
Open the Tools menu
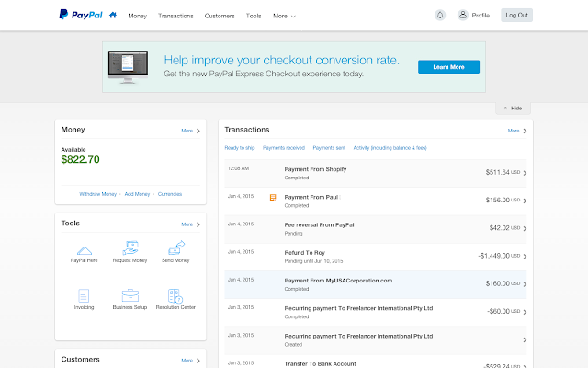(x=254, y=16)
